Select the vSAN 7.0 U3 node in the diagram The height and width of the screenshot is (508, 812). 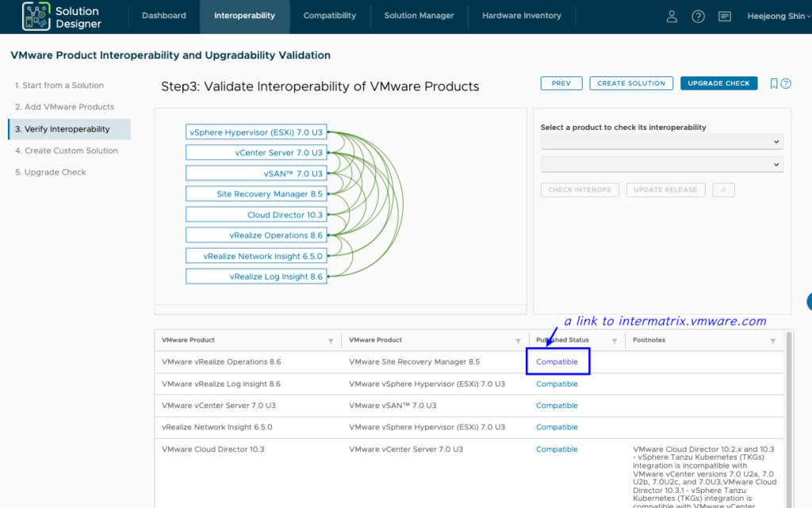click(x=256, y=173)
